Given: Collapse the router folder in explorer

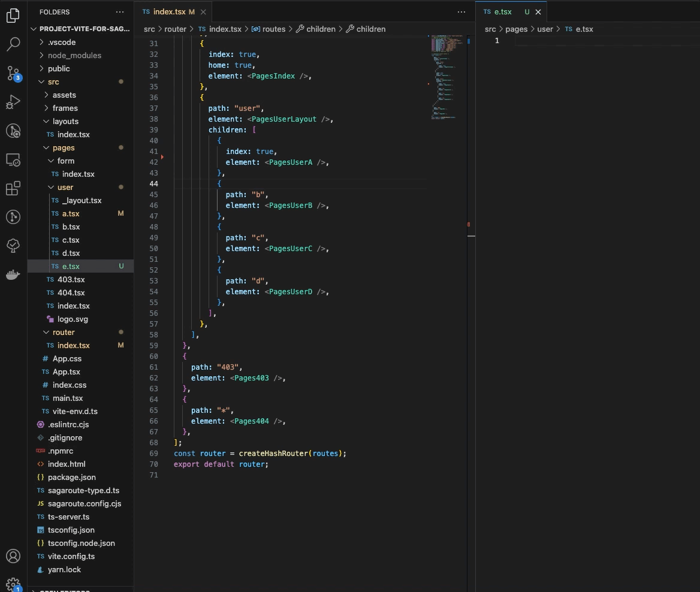Looking at the screenshot, I should (80, 332).
